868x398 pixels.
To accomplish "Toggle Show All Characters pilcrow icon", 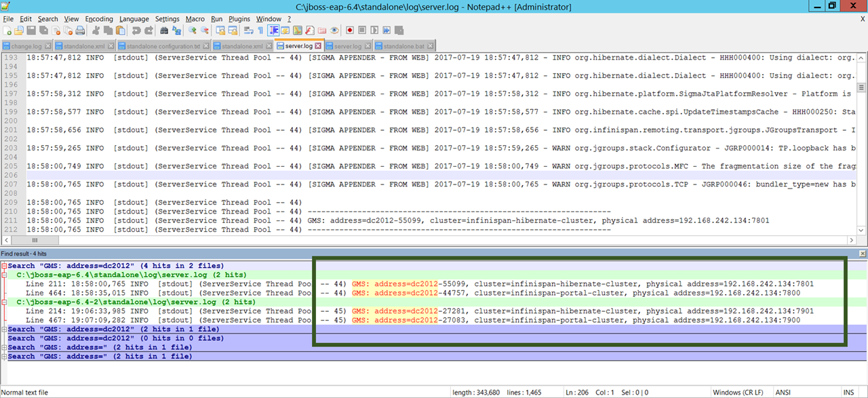I will point(261,31).
